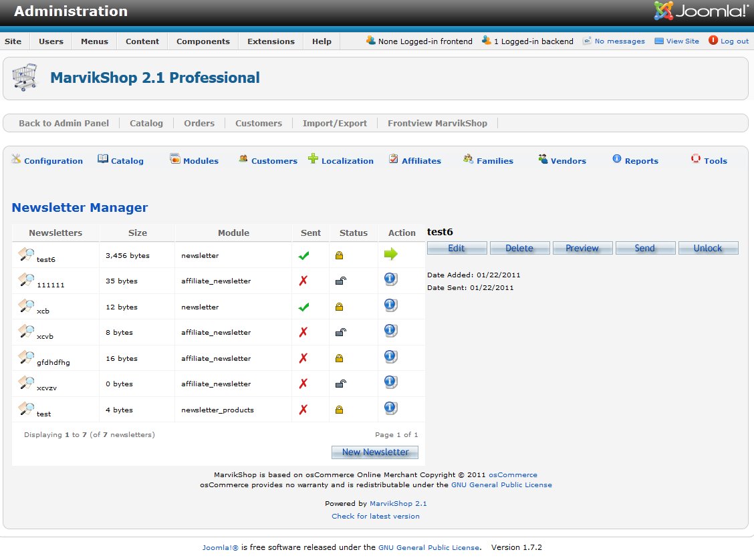
Task: Click the Configuration tools icon
Action: click(x=16, y=158)
